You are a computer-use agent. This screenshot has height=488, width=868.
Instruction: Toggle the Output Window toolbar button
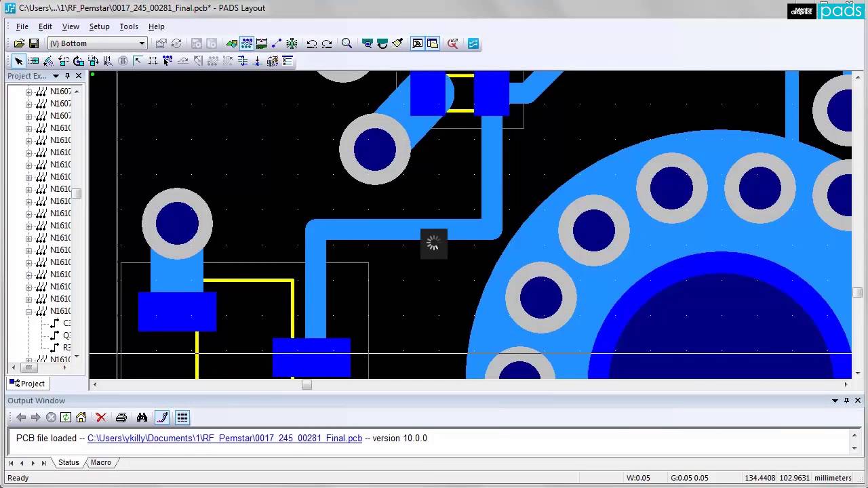pyautogui.click(x=418, y=43)
